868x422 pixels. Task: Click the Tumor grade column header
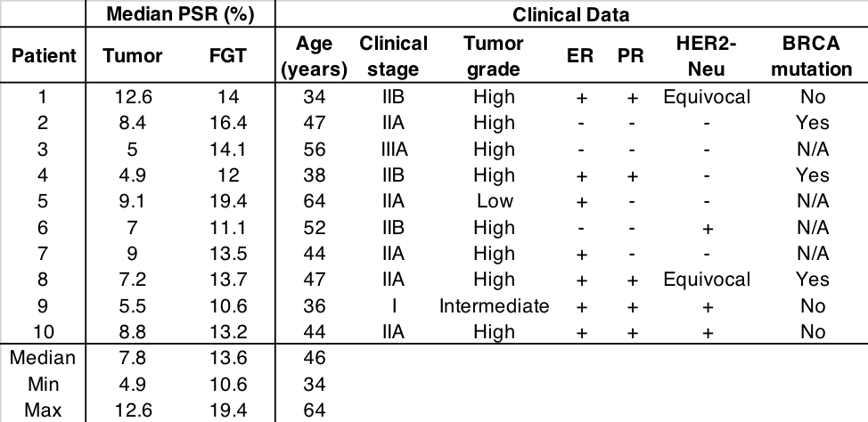tap(494, 56)
